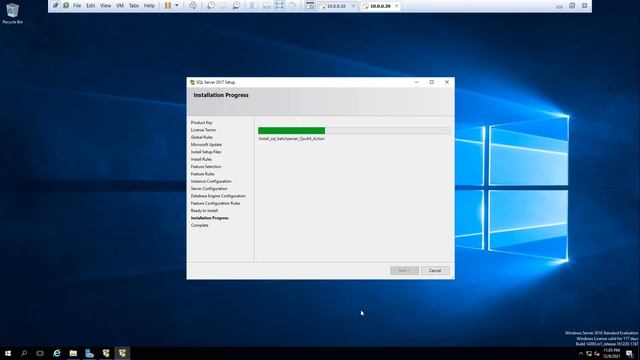
Task: Open the Action Center notifications icon
Action: pos(630,353)
